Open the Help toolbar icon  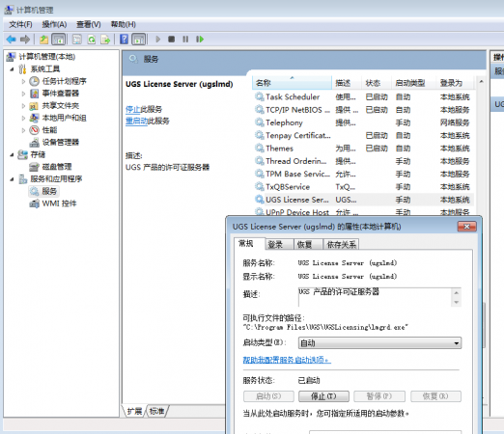(124, 40)
